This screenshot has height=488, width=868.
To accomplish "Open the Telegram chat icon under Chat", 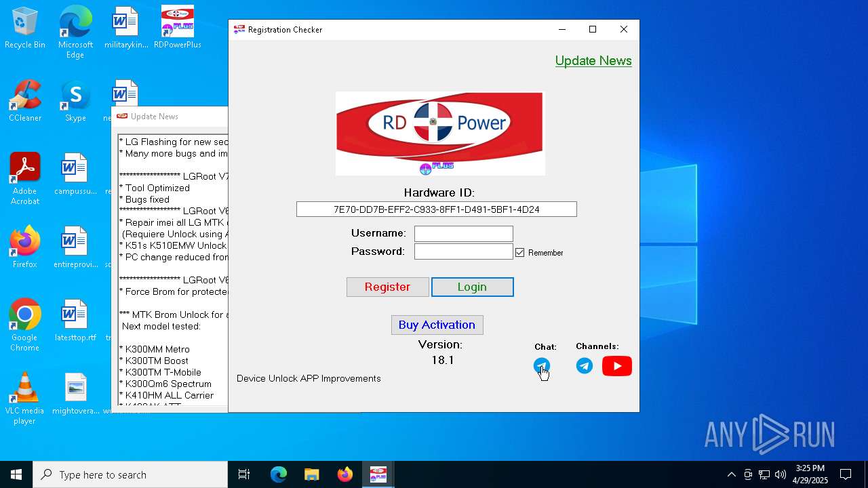I will [542, 366].
